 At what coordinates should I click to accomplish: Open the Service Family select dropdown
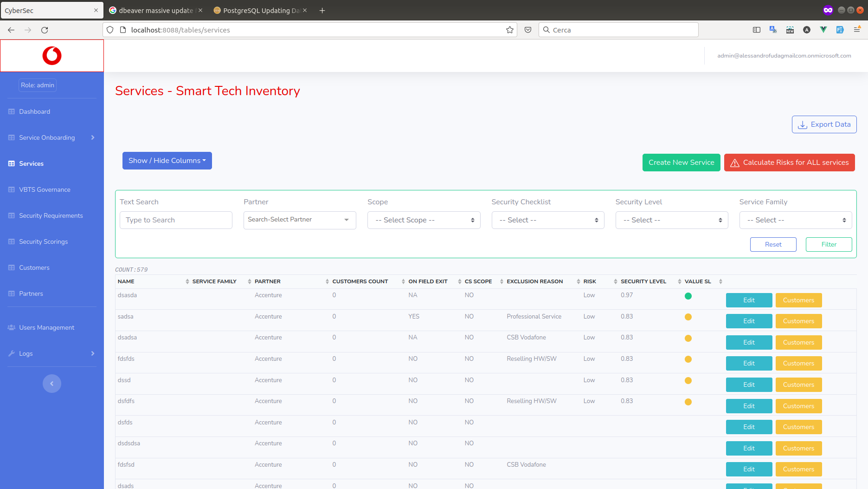point(796,220)
